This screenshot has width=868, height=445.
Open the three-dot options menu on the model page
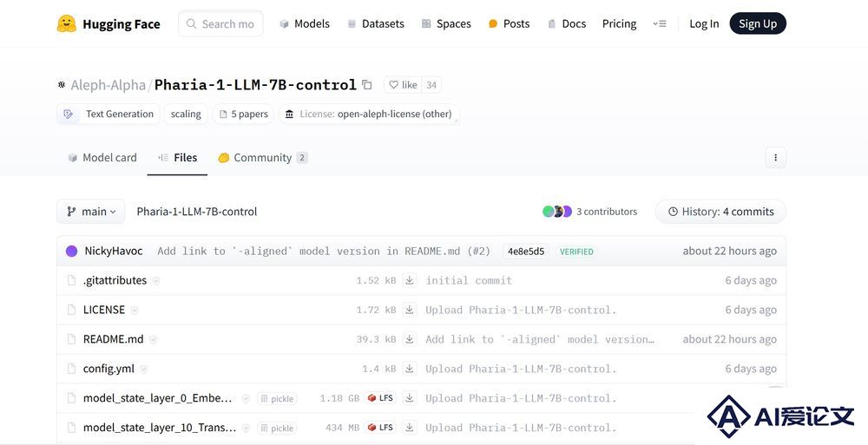tap(775, 158)
